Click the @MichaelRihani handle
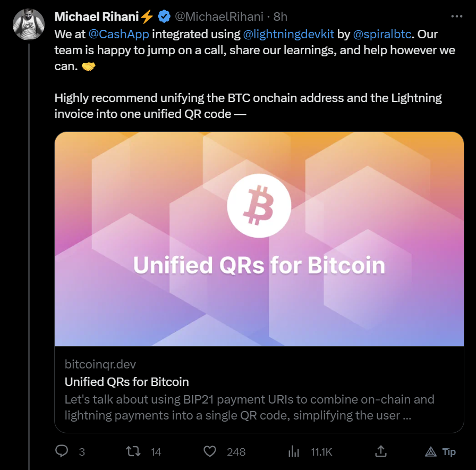 (219, 16)
